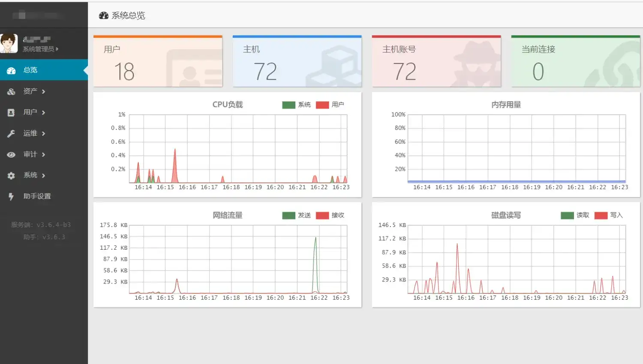The width and height of the screenshot is (643, 364).
Task: Click the 100% axis label in 内存用量
Action: pyautogui.click(x=398, y=114)
